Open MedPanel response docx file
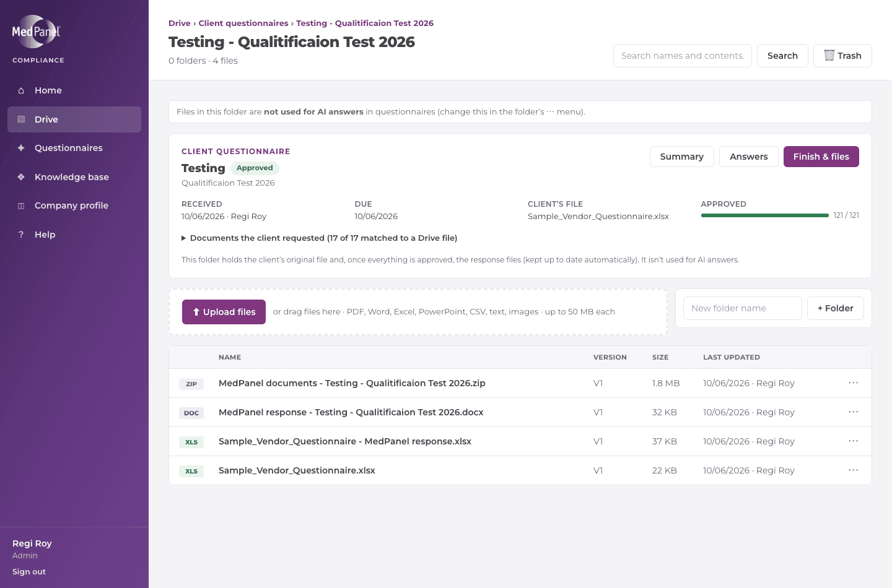This screenshot has width=892, height=588. point(351,412)
